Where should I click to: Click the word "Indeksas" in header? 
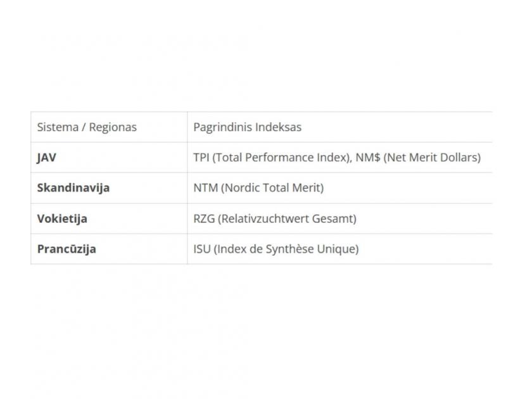point(278,127)
